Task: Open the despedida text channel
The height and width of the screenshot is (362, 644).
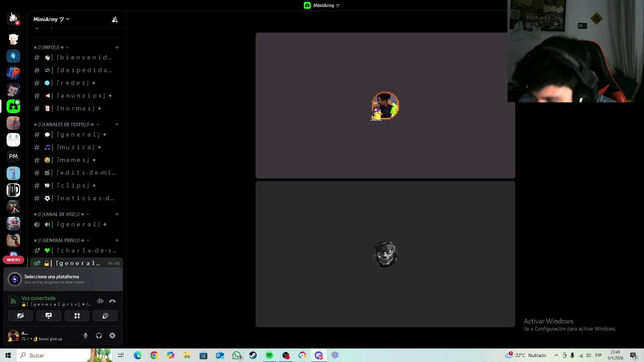Action: pyautogui.click(x=76, y=70)
